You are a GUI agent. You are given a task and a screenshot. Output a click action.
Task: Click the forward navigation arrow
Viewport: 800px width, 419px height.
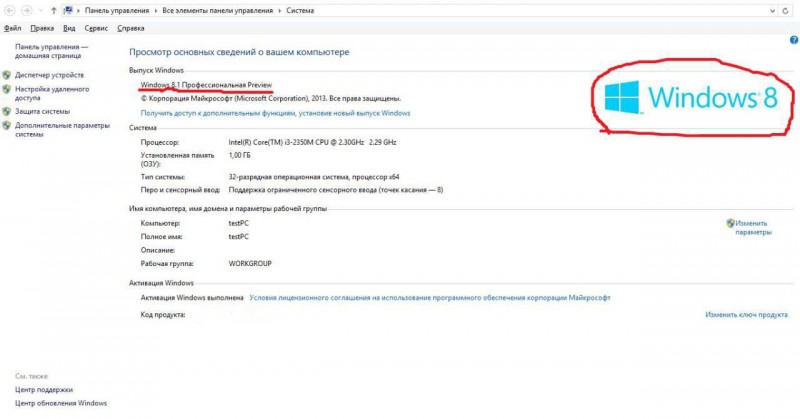pos(27,10)
